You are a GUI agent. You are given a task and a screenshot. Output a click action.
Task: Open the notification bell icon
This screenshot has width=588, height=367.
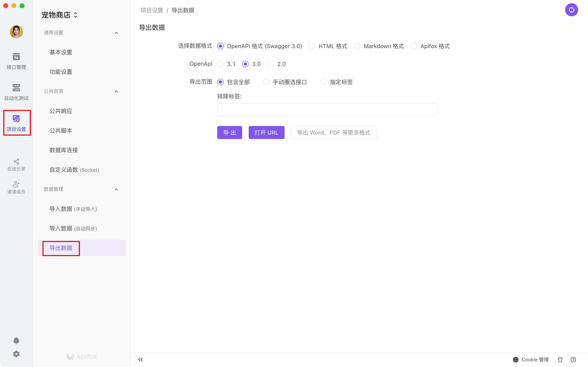click(16, 340)
